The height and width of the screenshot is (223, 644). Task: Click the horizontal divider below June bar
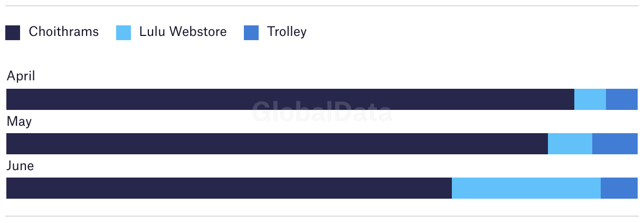[x=322, y=216]
